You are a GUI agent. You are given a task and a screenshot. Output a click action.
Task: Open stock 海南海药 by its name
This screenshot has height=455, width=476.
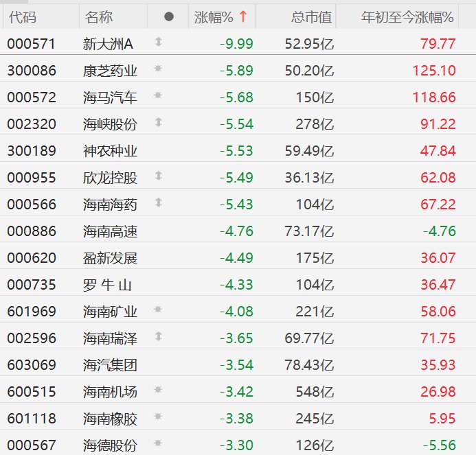pos(110,204)
